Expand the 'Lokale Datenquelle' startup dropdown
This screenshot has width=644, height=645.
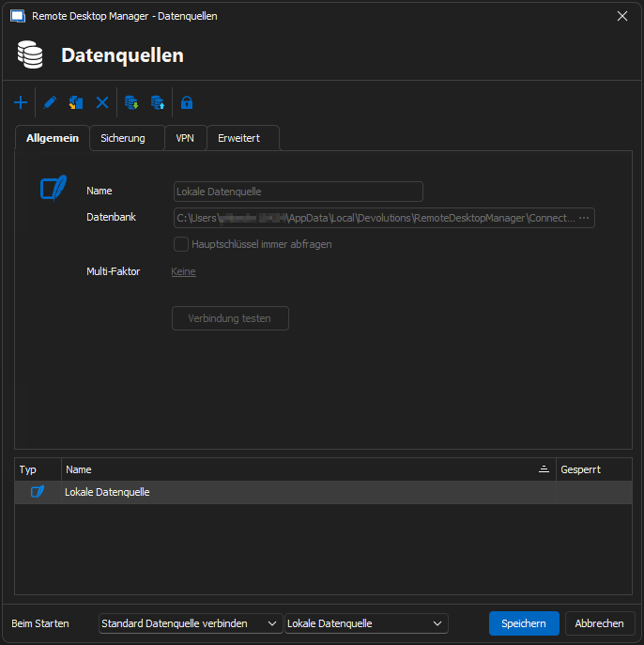coord(366,623)
